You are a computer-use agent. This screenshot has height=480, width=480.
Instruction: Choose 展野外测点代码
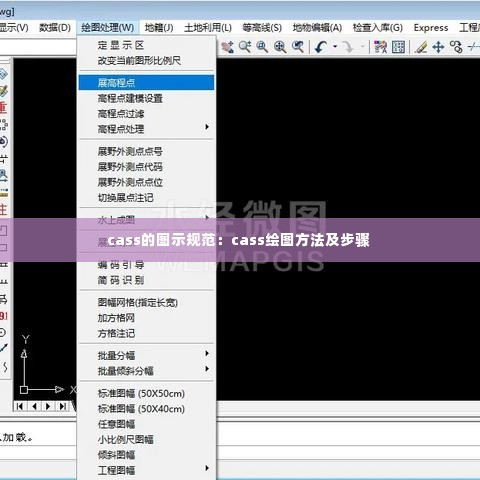pos(146,167)
